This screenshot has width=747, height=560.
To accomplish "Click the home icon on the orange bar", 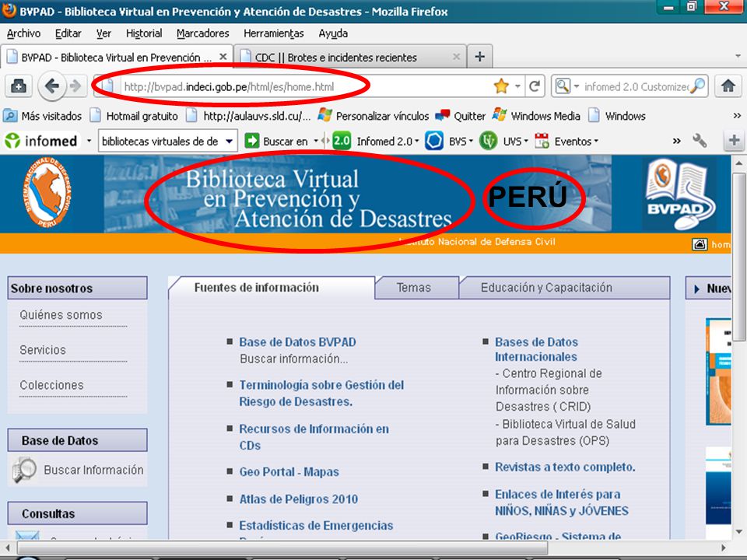I will (699, 244).
